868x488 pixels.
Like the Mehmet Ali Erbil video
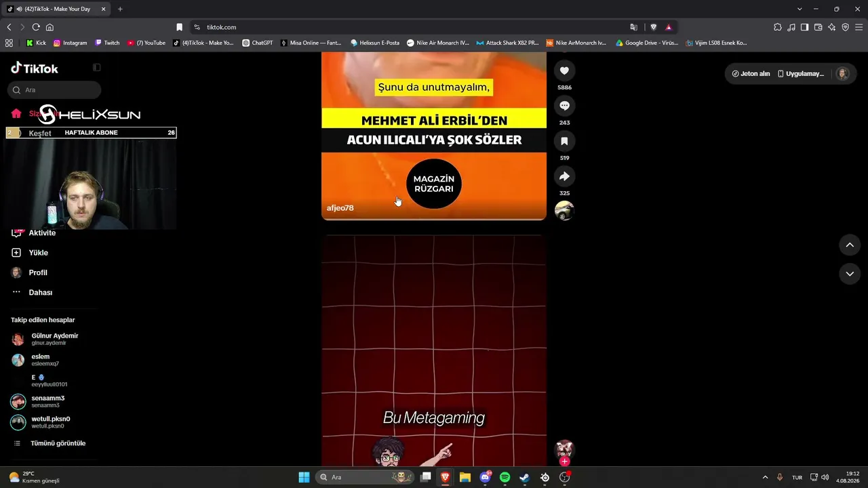coord(564,70)
